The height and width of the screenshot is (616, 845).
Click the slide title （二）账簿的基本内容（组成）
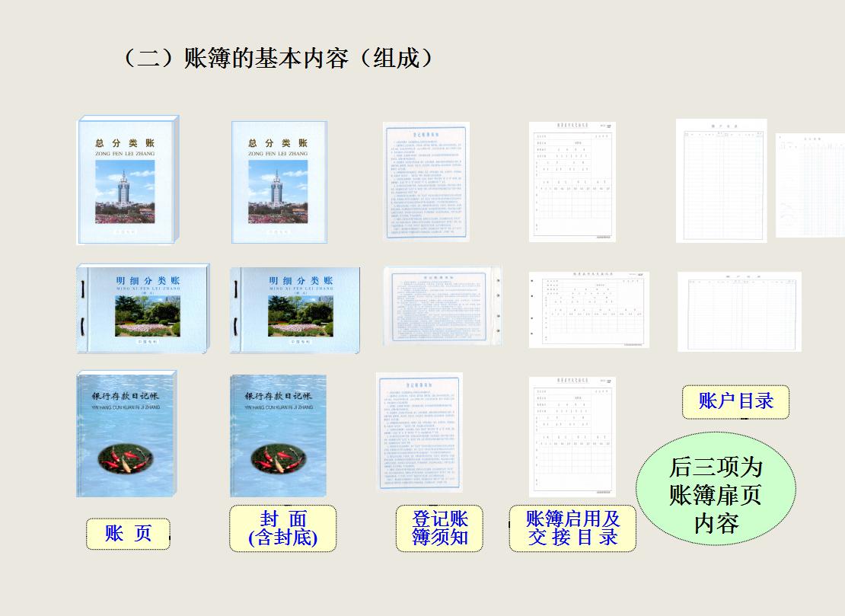[276, 56]
